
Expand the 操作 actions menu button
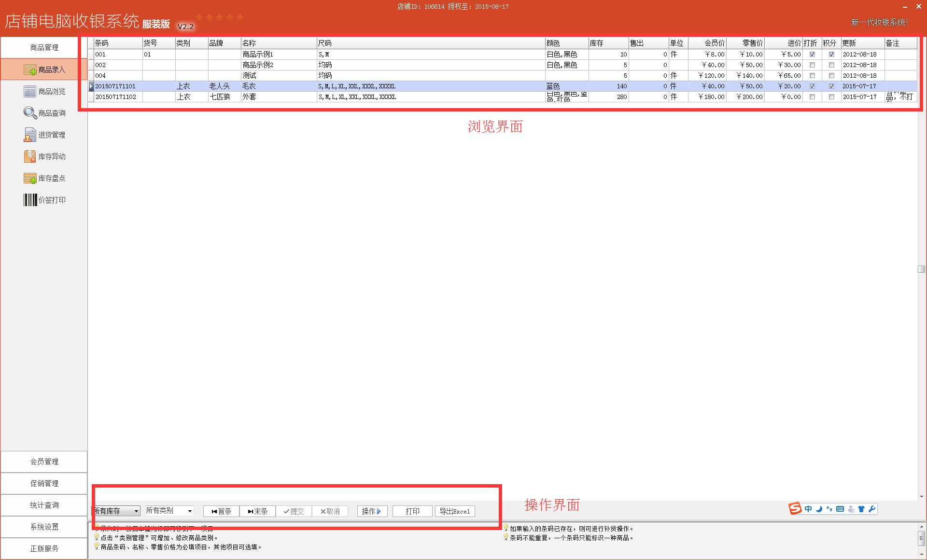372,511
